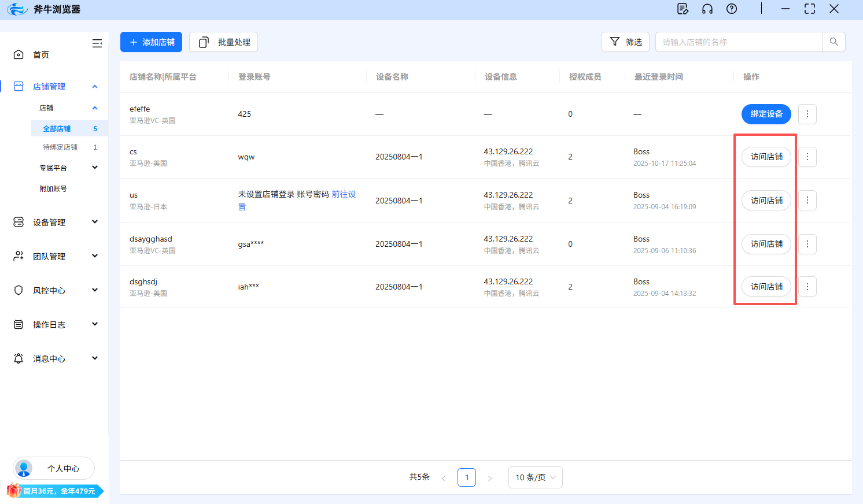The image size is (863, 504).
Task: Click the 消息中心 bell icon
Action: [18, 358]
